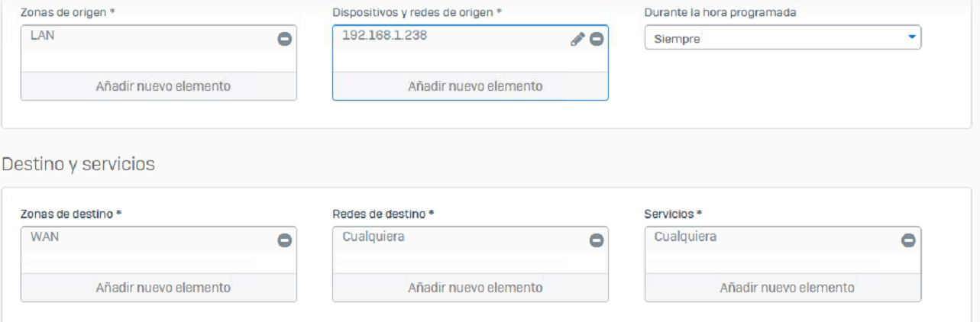The width and height of the screenshot is (980, 322).
Task: Remove Cualquiera from Servicios list
Action: click(x=908, y=240)
